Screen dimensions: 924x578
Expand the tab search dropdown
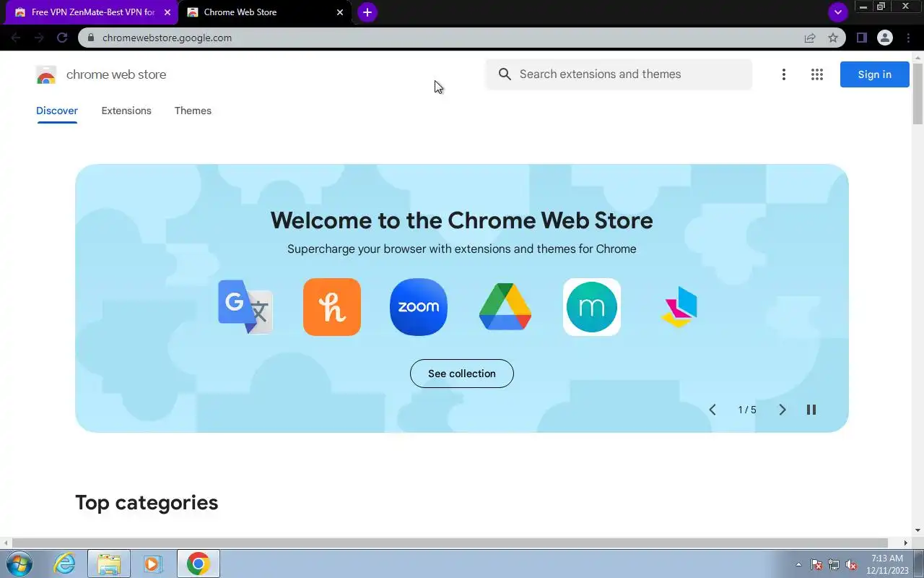pyautogui.click(x=837, y=12)
